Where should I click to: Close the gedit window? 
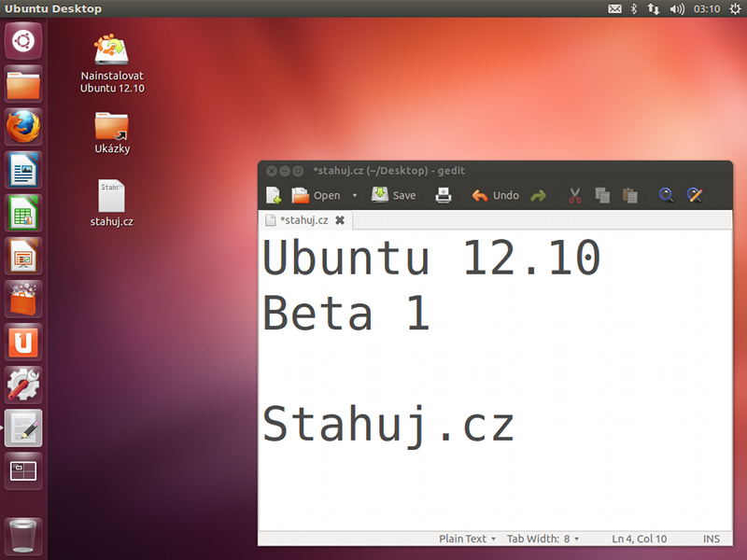272,171
